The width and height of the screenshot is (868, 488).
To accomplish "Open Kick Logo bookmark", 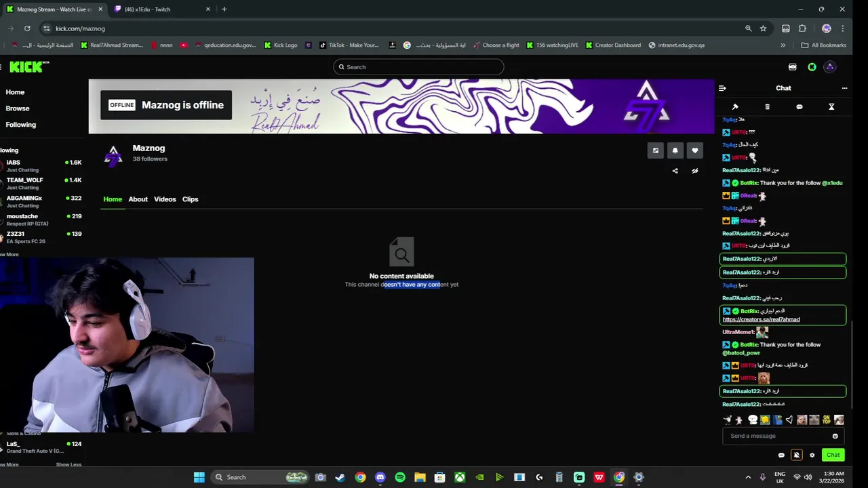I will click(x=281, y=45).
